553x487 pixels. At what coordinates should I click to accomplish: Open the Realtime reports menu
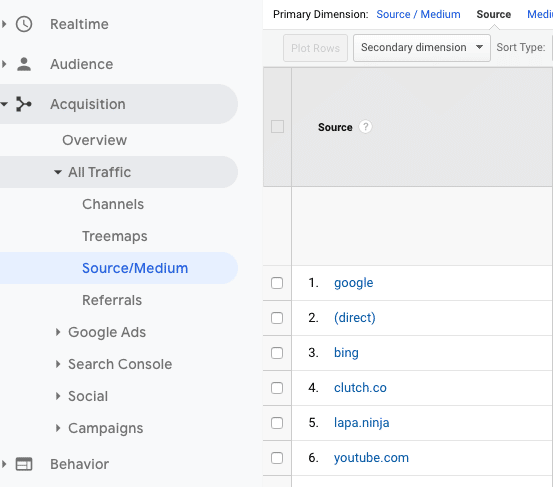(x=79, y=24)
